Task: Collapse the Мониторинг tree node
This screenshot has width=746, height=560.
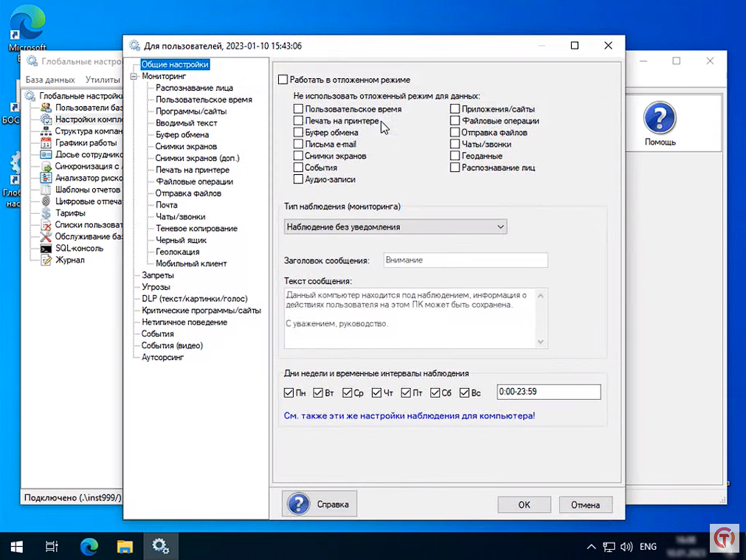Action: click(134, 76)
